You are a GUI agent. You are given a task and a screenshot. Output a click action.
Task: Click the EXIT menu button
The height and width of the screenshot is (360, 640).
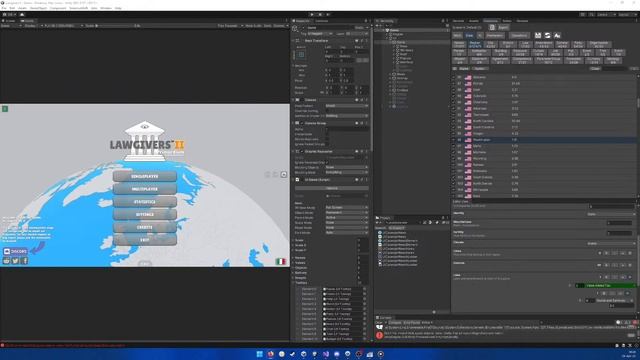coord(145,240)
